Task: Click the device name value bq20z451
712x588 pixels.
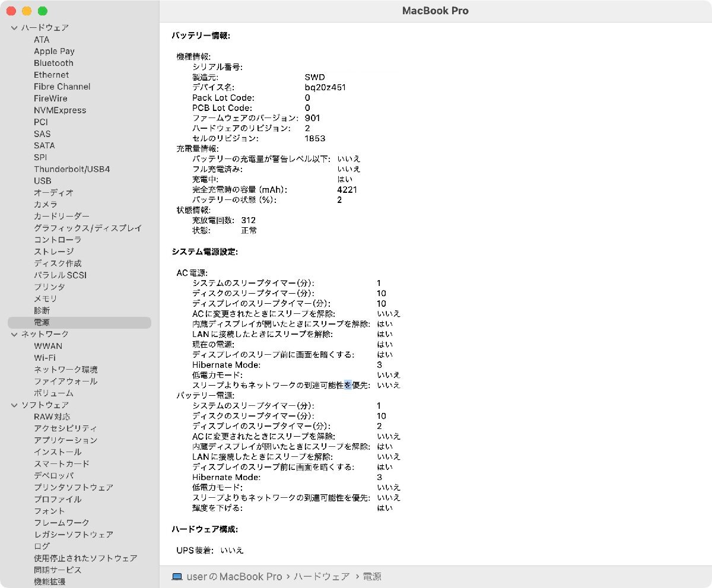Action: [325, 87]
